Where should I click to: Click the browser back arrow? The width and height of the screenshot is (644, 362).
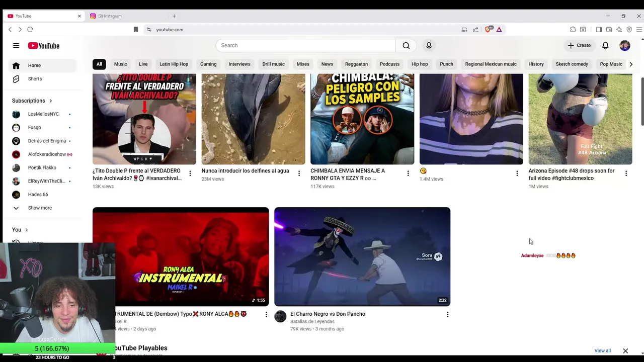(10, 30)
